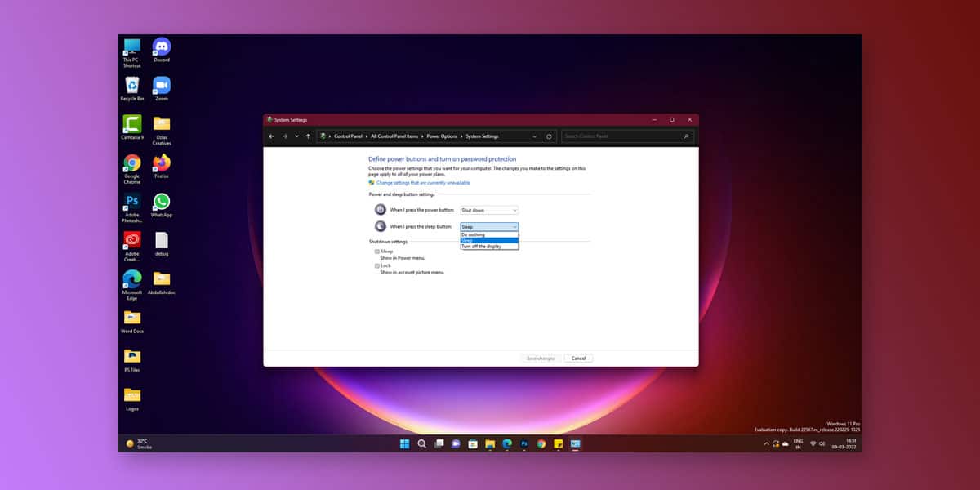Go back in System Settings window

coord(271,136)
